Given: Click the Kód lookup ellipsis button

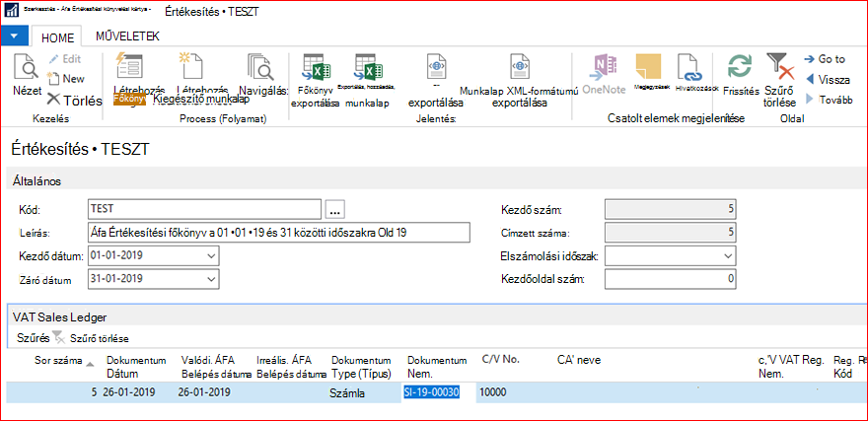Looking at the screenshot, I should tap(335, 210).
